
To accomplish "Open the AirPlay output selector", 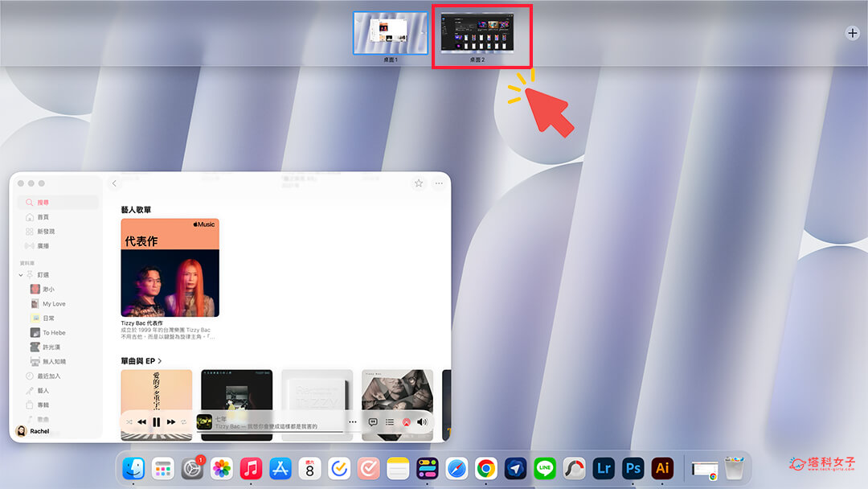I will click(407, 421).
